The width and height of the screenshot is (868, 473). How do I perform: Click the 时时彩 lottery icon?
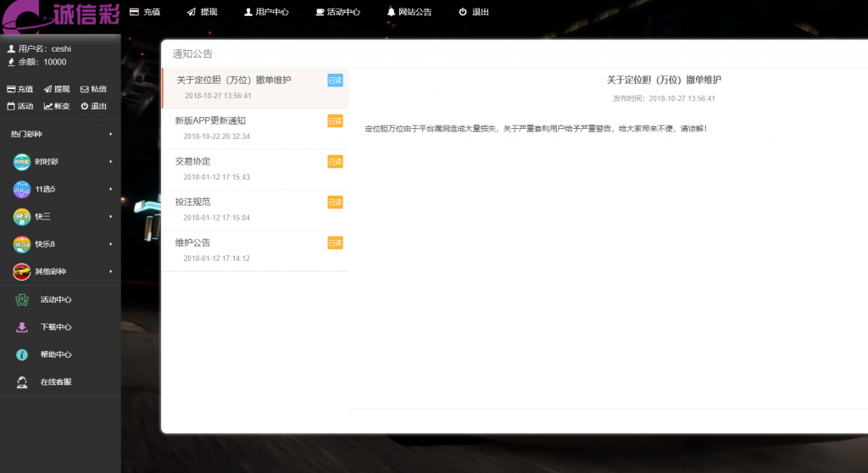[x=22, y=161]
